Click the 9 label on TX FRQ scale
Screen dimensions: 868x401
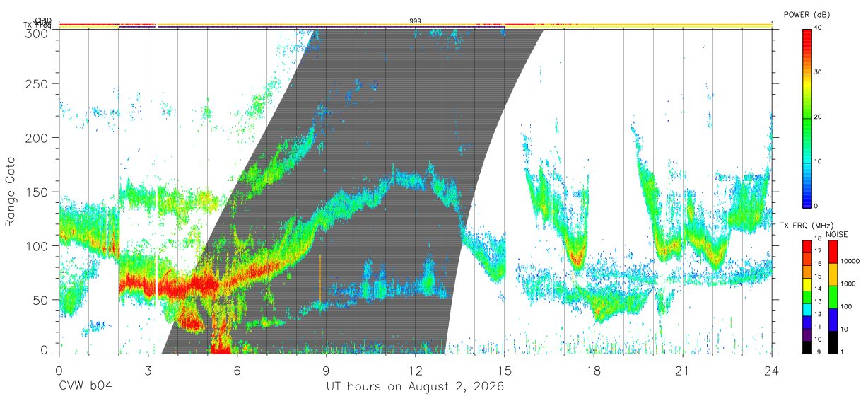click(x=817, y=351)
